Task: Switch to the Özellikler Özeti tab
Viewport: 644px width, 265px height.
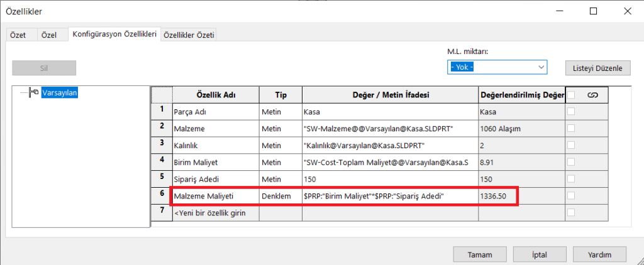Action: click(x=189, y=35)
